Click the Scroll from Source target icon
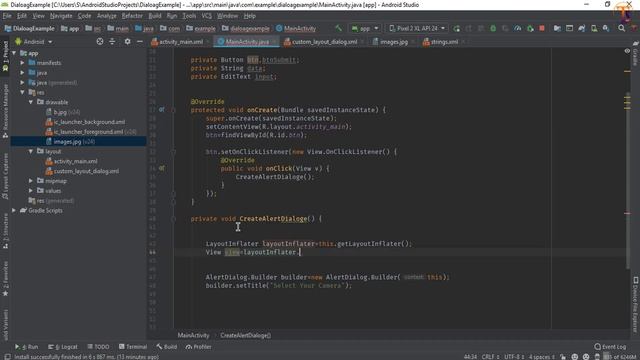 coord(100,41)
